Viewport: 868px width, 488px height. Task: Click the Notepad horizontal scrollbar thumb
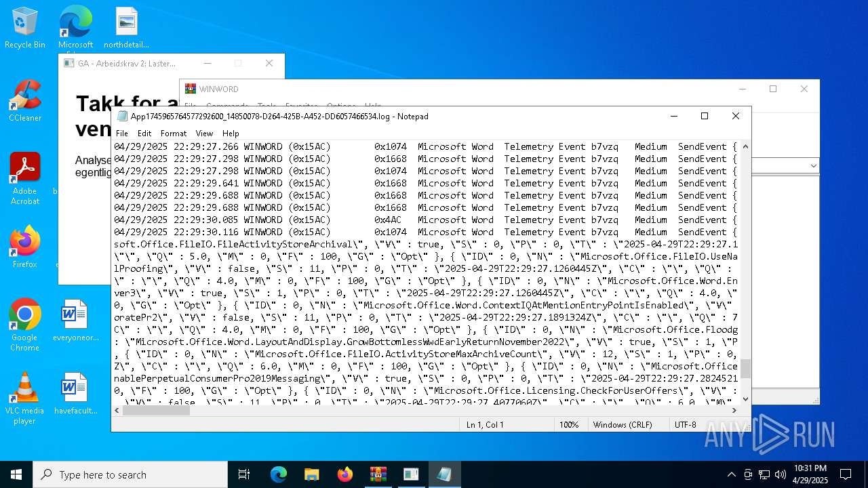pos(157,410)
